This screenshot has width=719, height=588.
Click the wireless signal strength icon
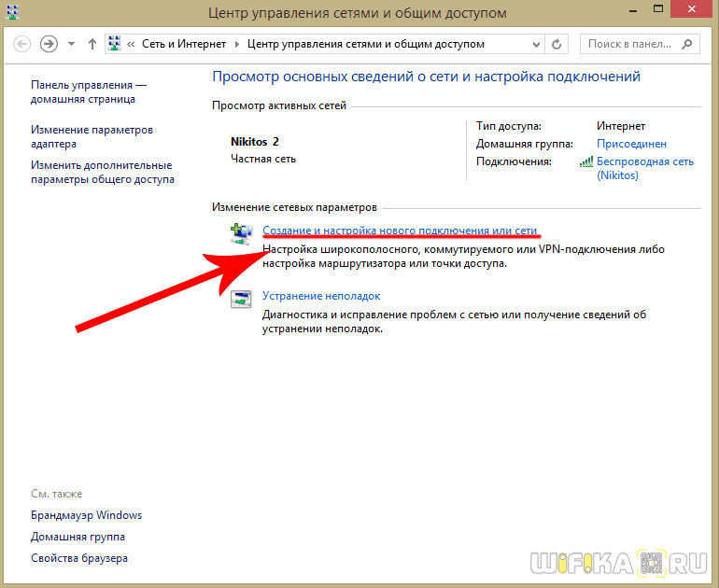(586, 162)
